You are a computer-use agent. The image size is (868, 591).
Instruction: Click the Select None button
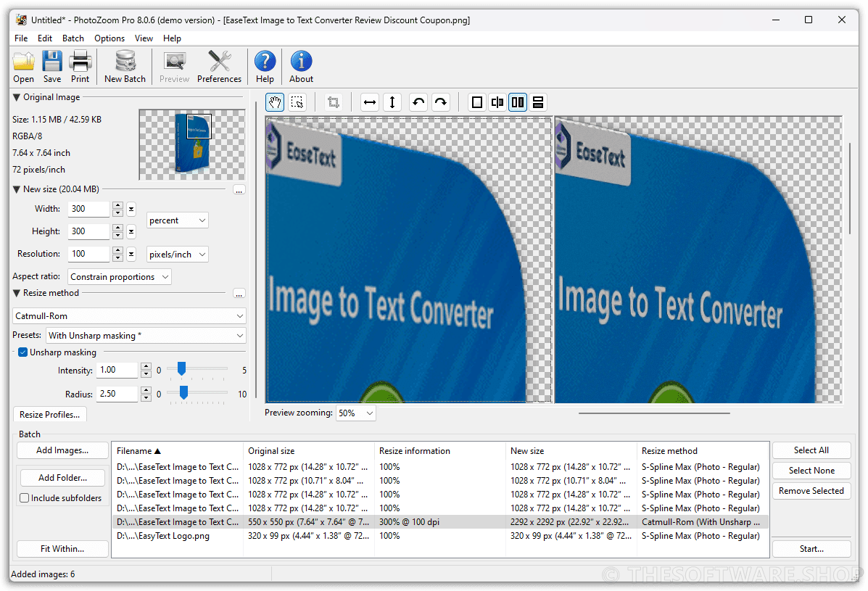click(811, 471)
